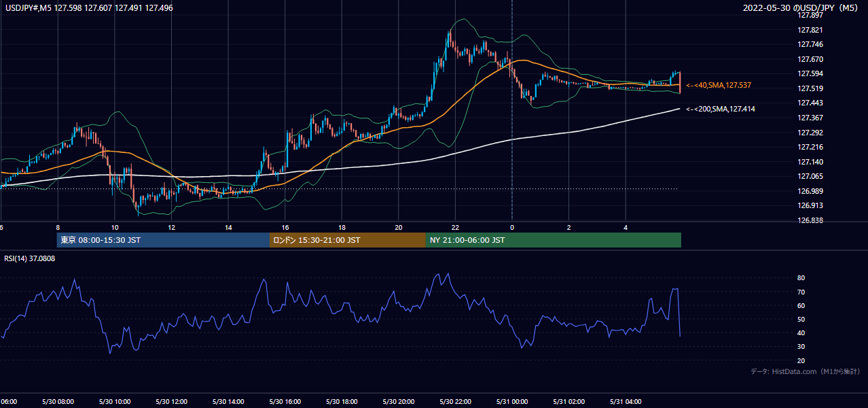Click the 5/30 22:00 time axis label
868x408 pixels.
point(454,402)
